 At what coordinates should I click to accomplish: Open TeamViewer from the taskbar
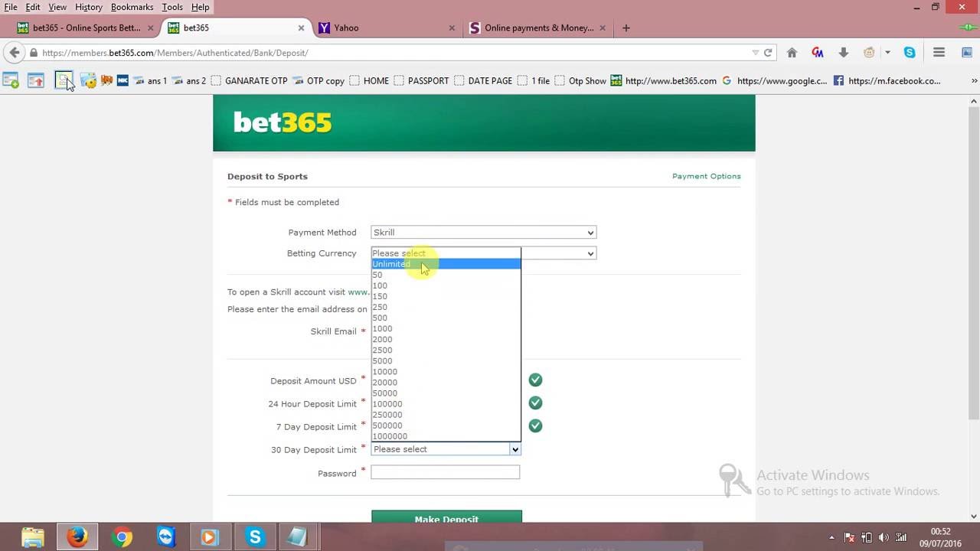(x=165, y=537)
